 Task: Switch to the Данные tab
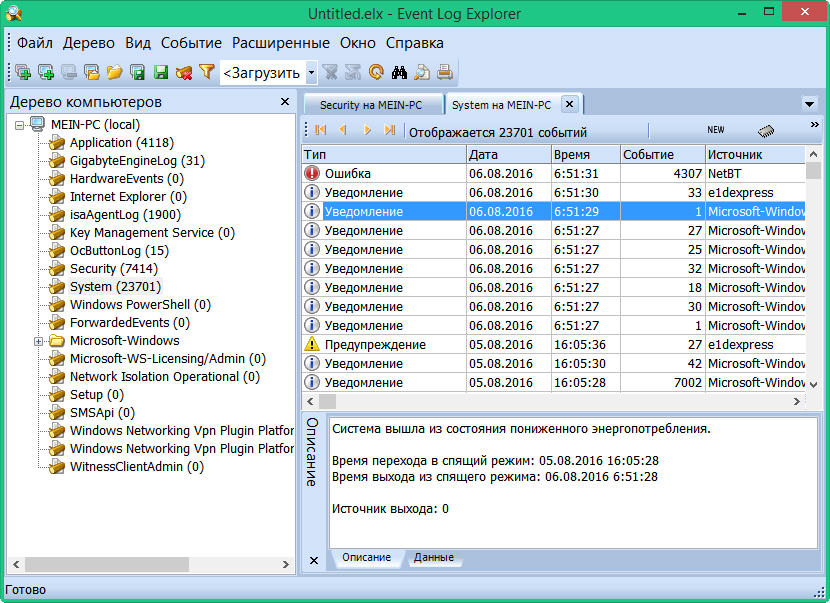click(433, 557)
